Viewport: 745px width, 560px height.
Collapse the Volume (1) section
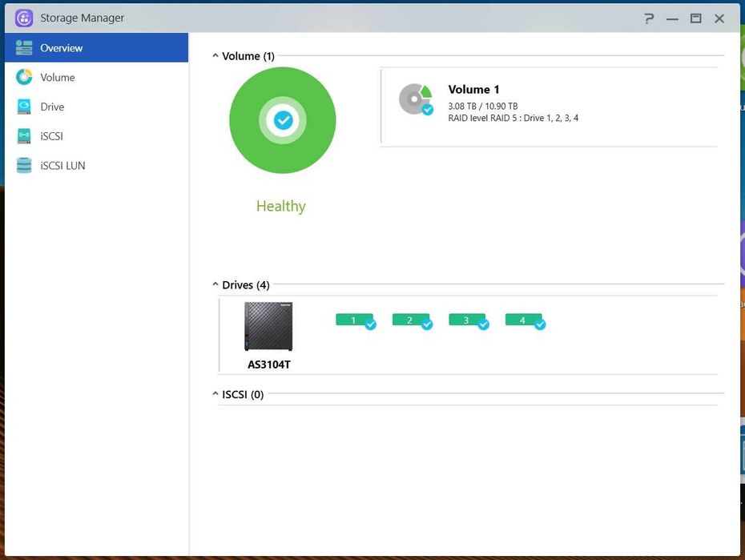coord(215,55)
